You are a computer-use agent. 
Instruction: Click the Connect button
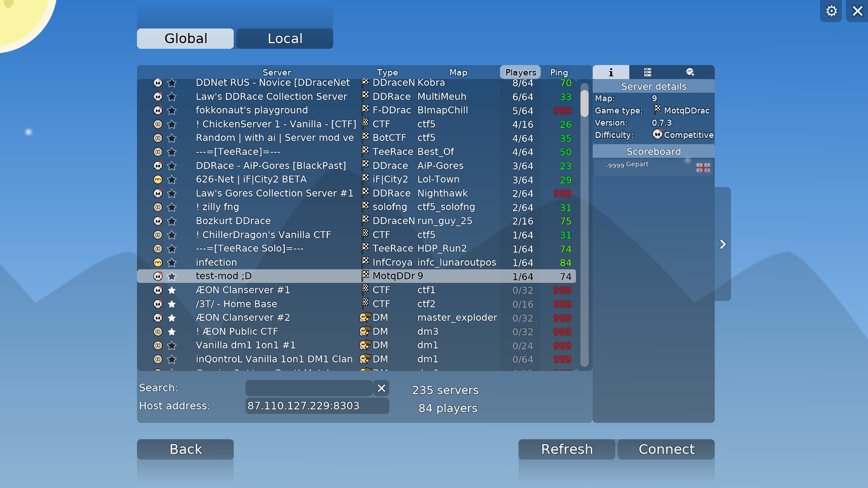[666, 449]
